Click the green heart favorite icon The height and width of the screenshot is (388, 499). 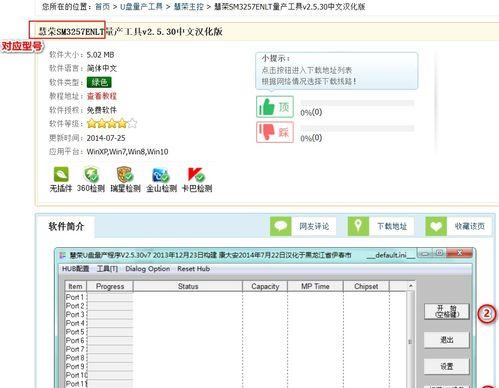(436, 226)
